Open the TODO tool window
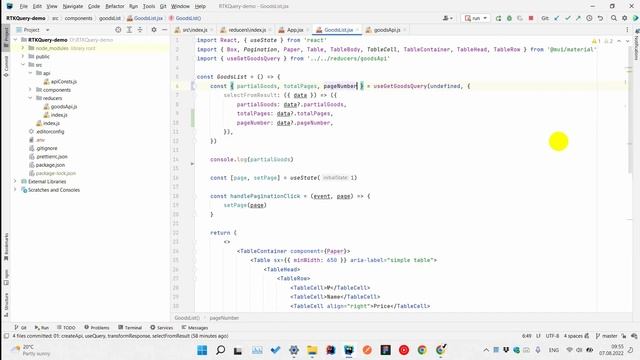 [x=67, y=328]
